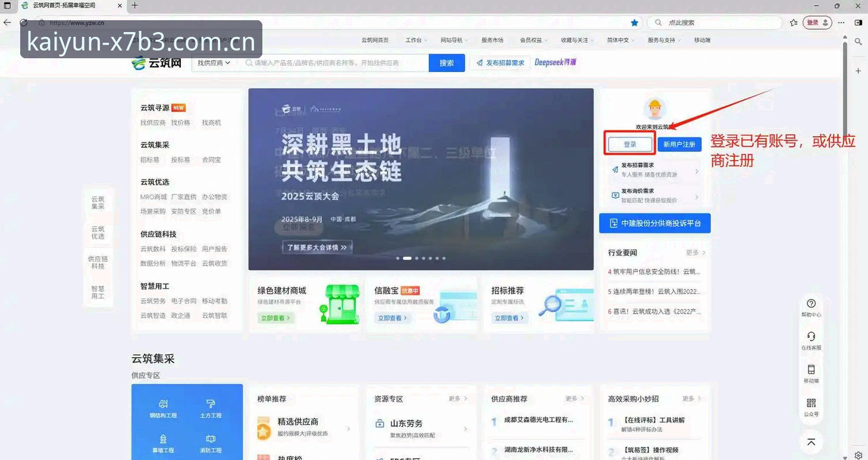The height and width of the screenshot is (460, 868).
Task: Select 钢结构工程 category icon
Action: 163,404
